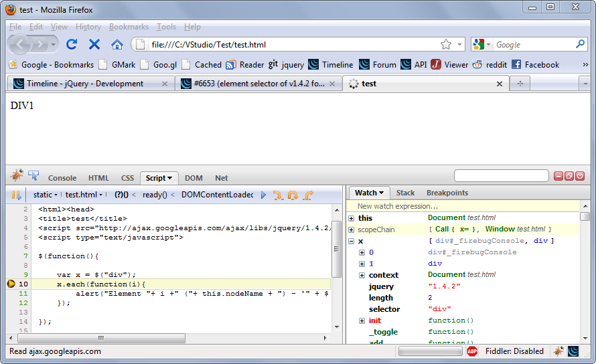Image resolution: width=596 pixels, height=364 pixels.
Task: Click the Firebug bug icon in panel toolbar
Action: (x=17, y=175)
